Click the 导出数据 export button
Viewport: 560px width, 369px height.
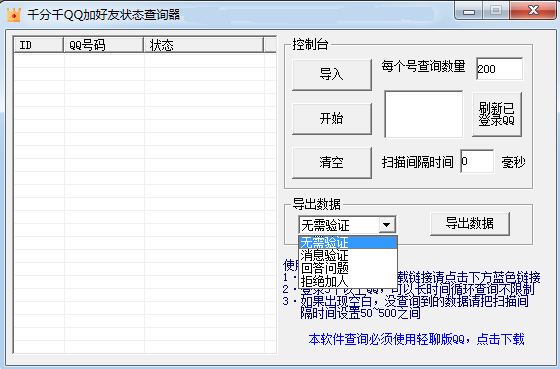470,224
